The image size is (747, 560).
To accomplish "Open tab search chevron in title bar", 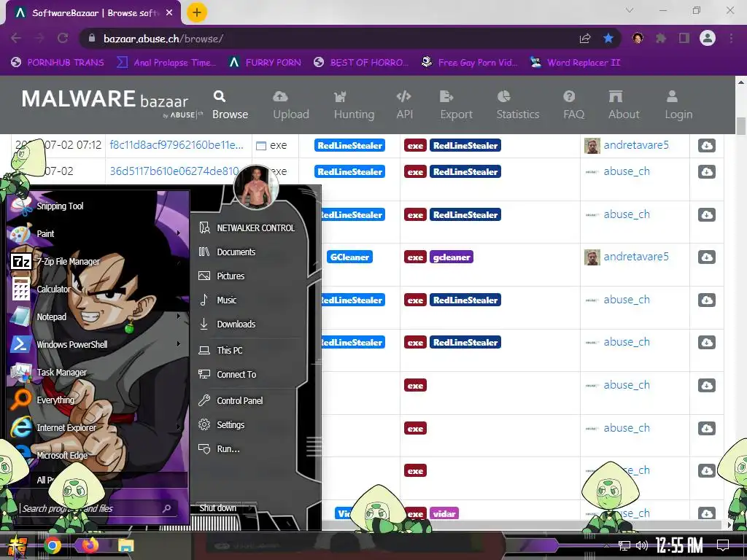I will click(x=630, y=10).
